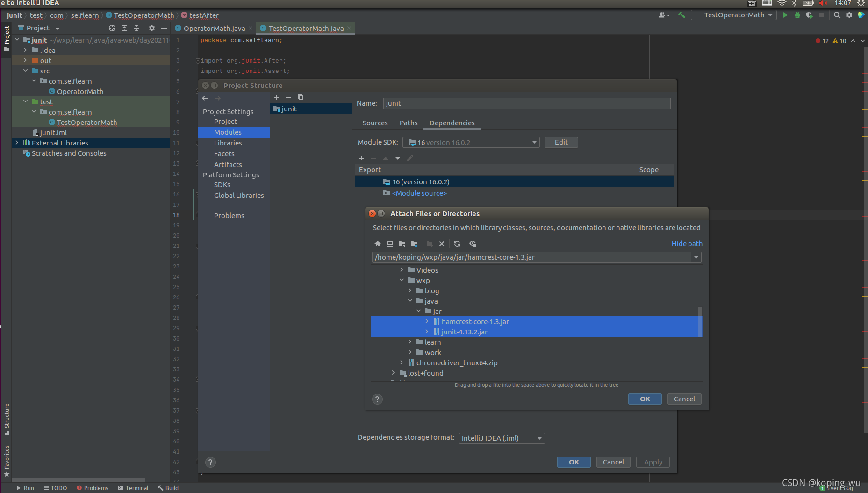Click the file path input field
The height and width of the screenshot is (493, 868).
click(532, 257)
